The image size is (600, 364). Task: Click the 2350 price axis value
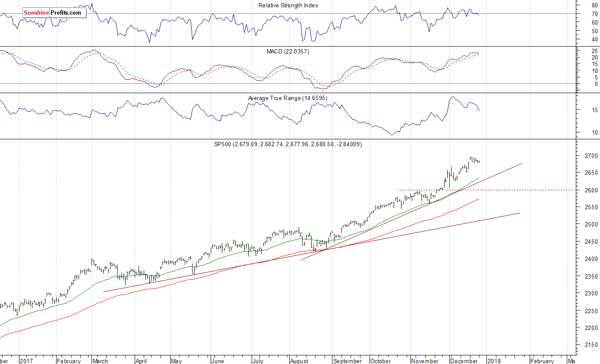[x=591, y=276]
